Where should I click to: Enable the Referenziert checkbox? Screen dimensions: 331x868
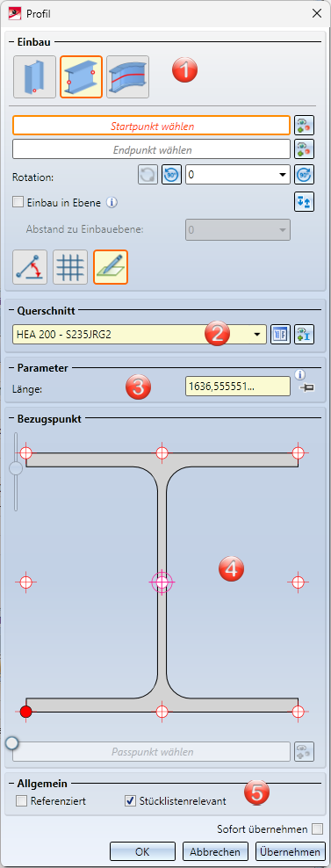tap(22, 800)
